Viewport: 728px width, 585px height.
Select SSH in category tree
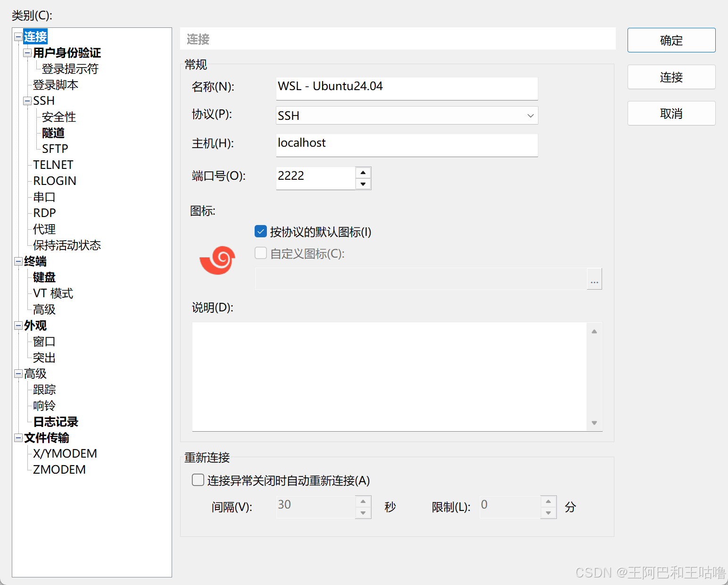coord(44,101)
